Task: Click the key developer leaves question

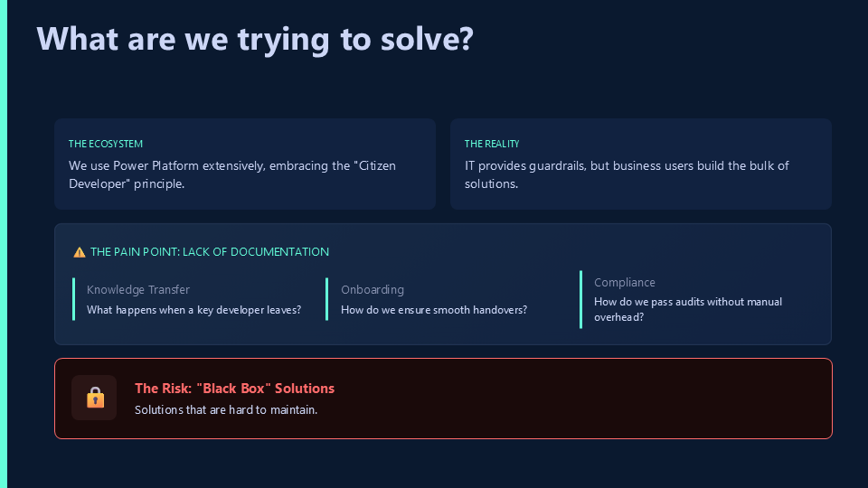Action: (193, 310)
